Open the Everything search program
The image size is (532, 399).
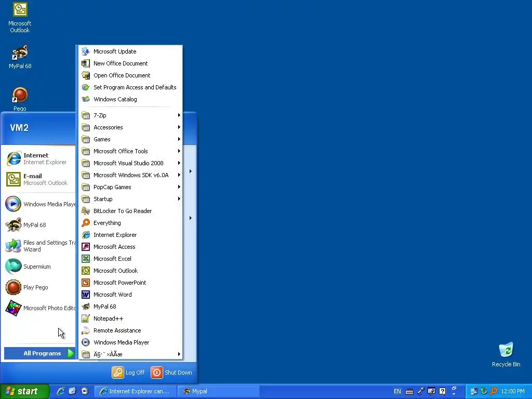[x=129, y=223]
